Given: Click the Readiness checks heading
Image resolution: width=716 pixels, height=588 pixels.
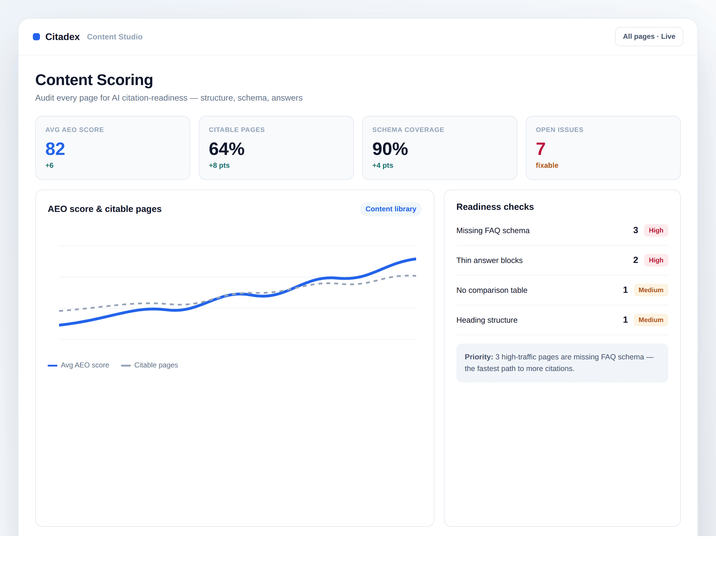Looking at the screenshot, I should 495,207.
